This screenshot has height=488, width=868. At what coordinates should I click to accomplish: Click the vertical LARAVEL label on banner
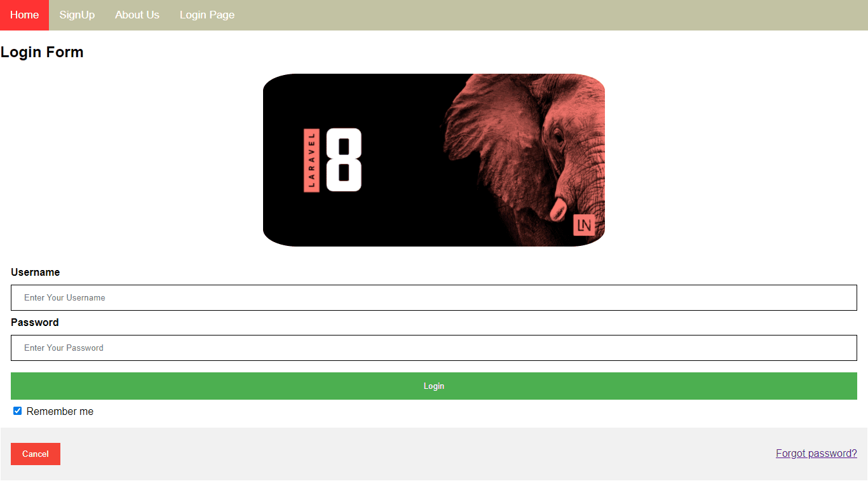pos(311,160)
